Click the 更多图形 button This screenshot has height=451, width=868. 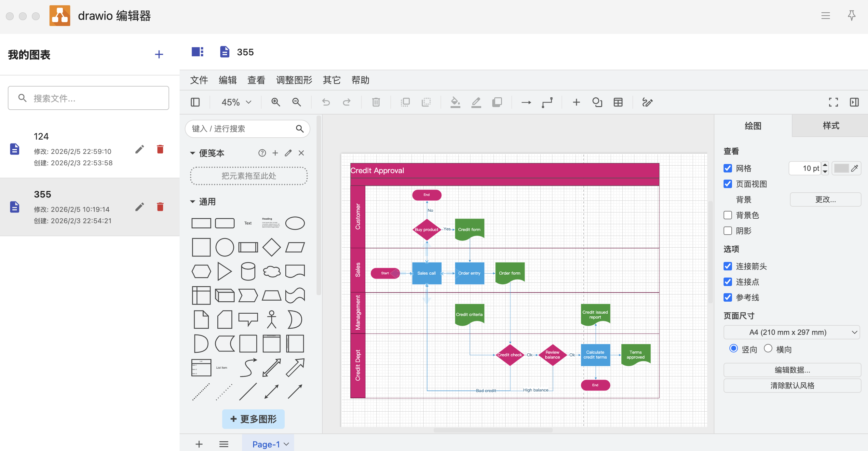pos(253,419)
